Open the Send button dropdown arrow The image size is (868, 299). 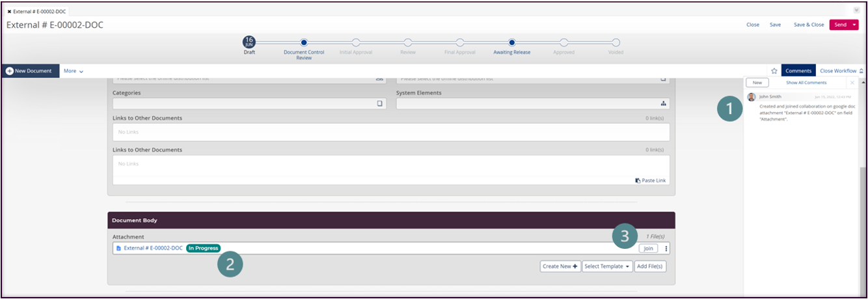pyautogui.click(x=854, y=25)
